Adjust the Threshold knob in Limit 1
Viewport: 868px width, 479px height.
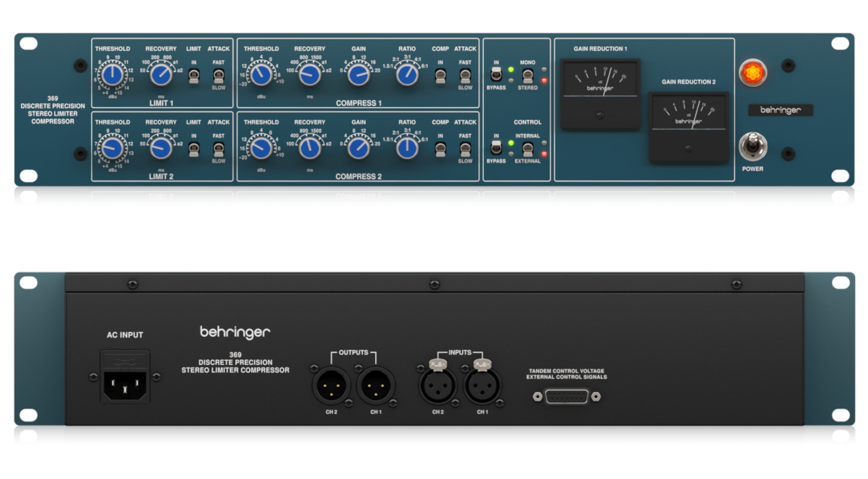point(112,75)
